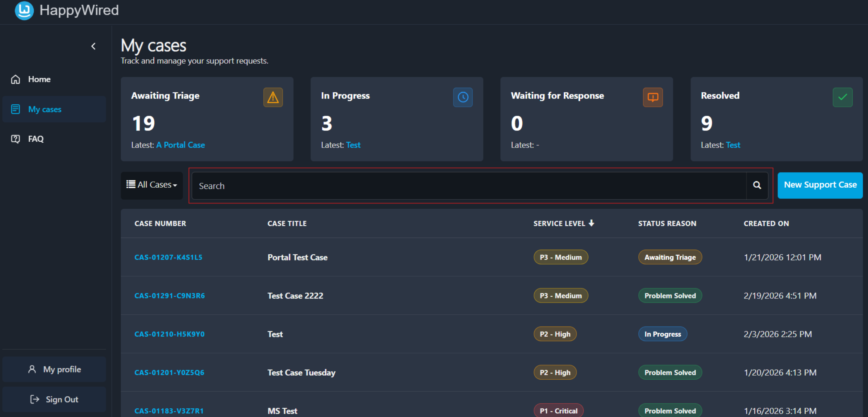
Task: Click the search magnifier button
Action: pos(757,185)
